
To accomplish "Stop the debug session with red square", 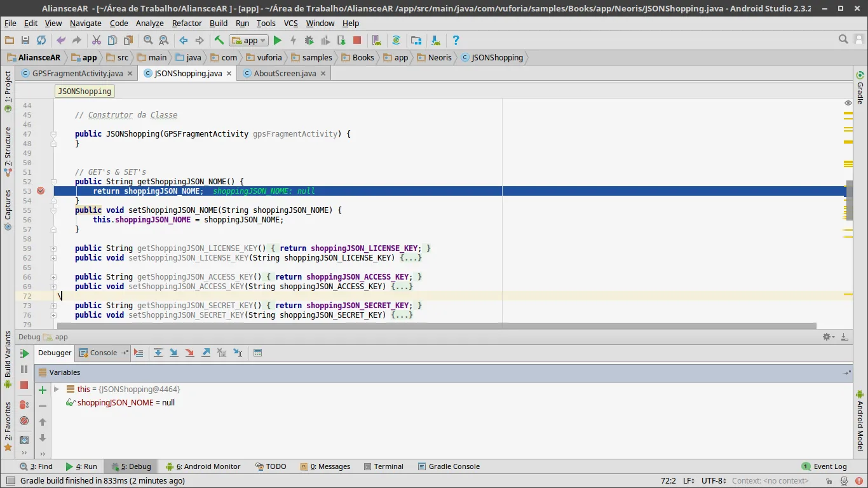I will [x=24, y=385].
